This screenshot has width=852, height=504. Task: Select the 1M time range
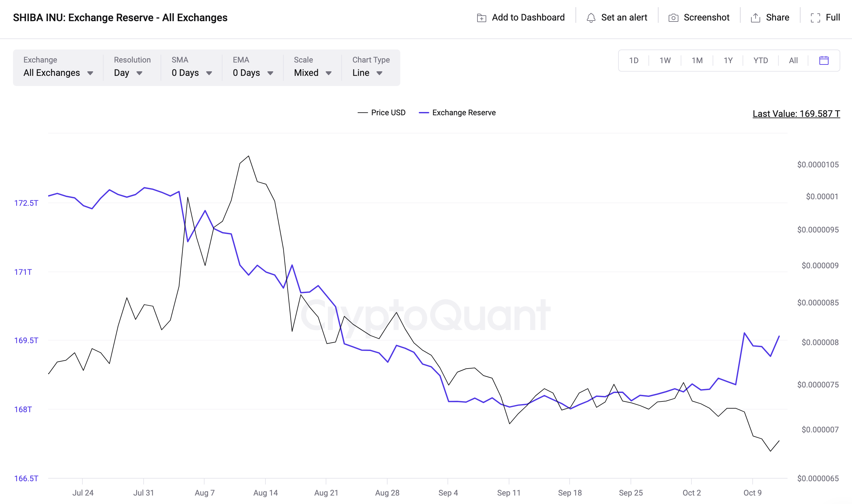697,61
